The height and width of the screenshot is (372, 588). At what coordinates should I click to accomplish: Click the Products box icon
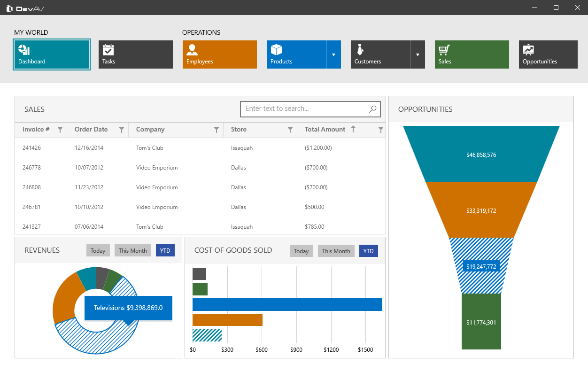click(276, 50)
